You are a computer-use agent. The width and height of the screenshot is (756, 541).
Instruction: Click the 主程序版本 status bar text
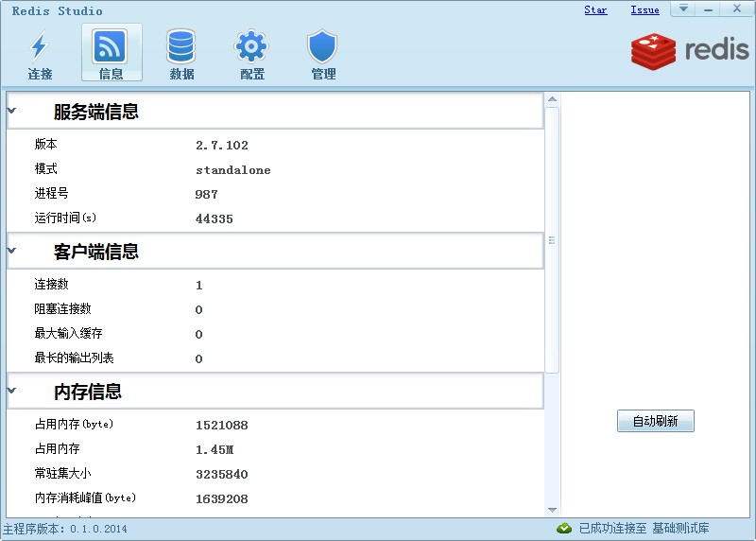pos(65,529)
